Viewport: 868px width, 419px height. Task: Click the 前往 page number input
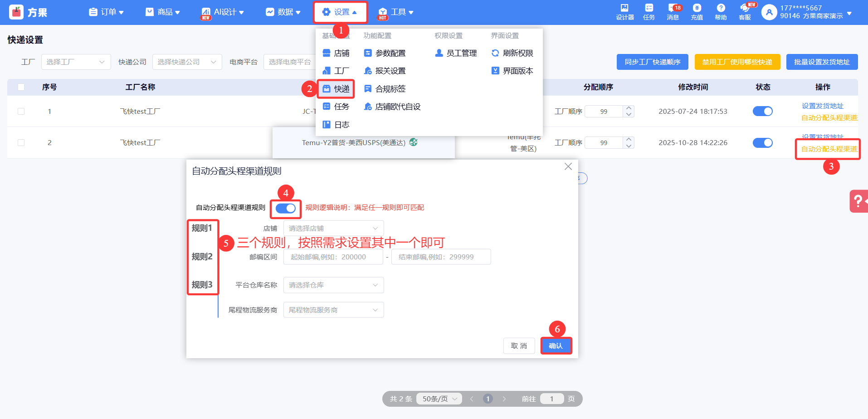552,399
